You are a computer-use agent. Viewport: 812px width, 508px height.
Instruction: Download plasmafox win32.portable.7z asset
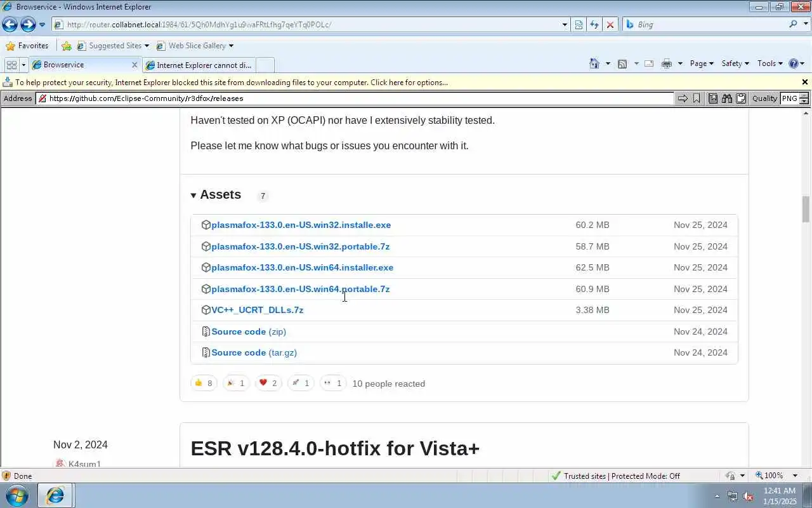click(x=300, y=246)
